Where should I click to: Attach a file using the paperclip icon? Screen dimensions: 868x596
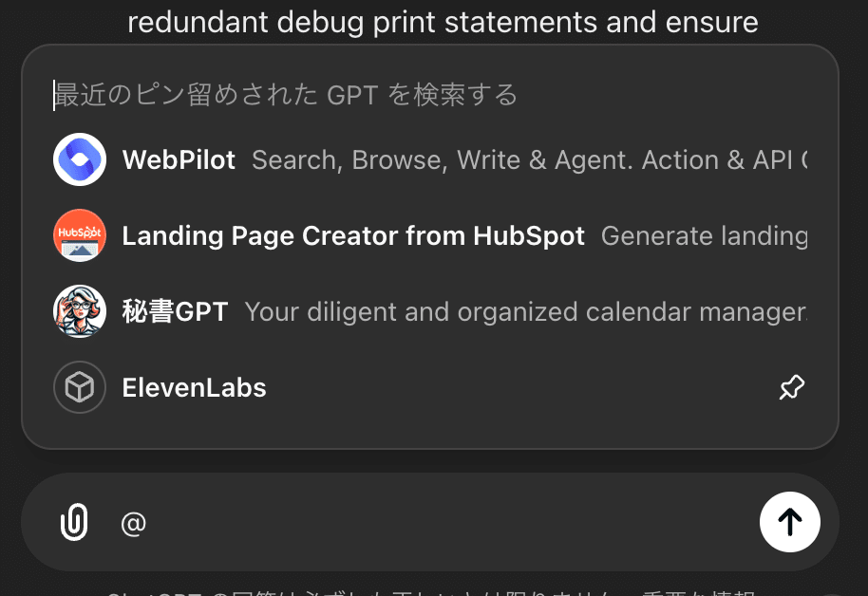coord(74,522)
